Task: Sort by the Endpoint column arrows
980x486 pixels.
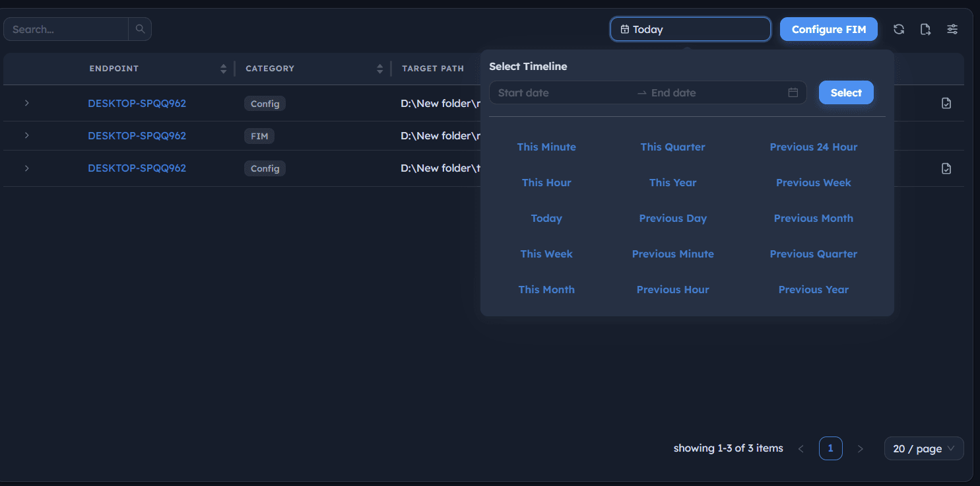Action: [x=223, y=69]
